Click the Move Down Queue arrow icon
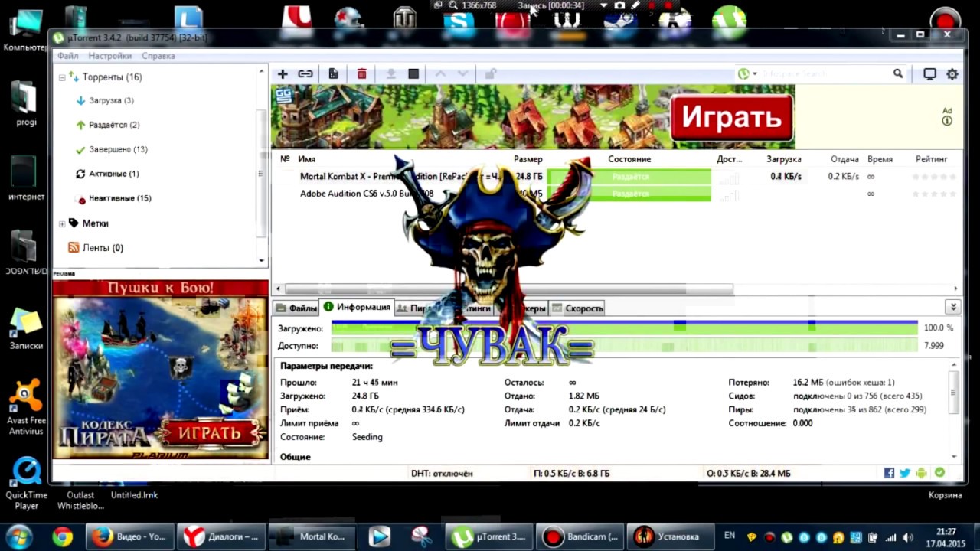This screenshot has width=980, height=551. (x=462, y=73)
